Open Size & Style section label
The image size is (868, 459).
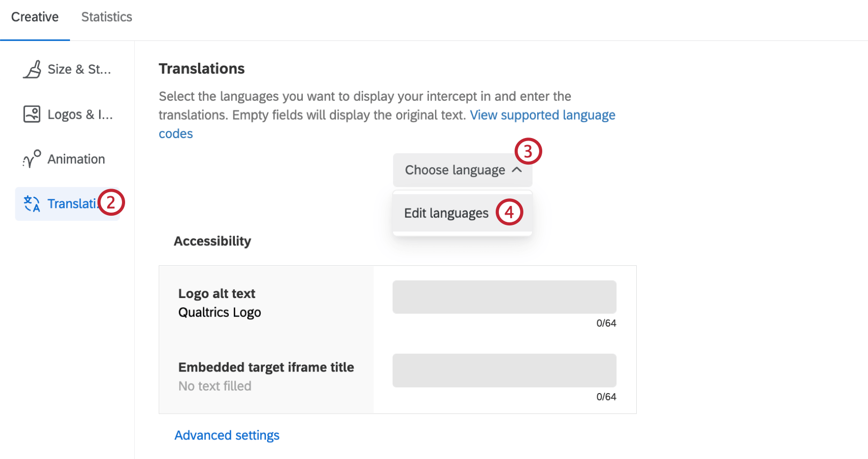79,70
